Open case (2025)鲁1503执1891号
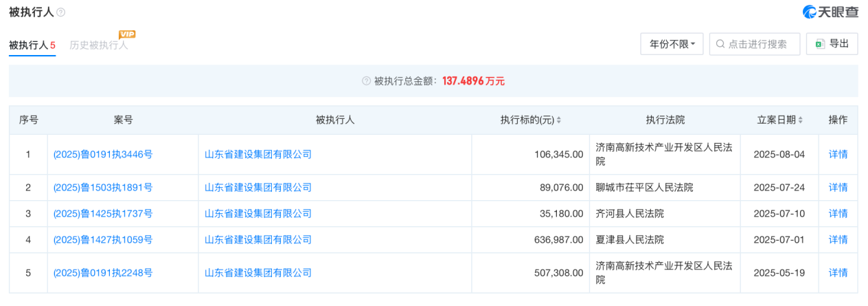This screenshot has width=868, height=306. pyautogui.click(x=103, y=188)
